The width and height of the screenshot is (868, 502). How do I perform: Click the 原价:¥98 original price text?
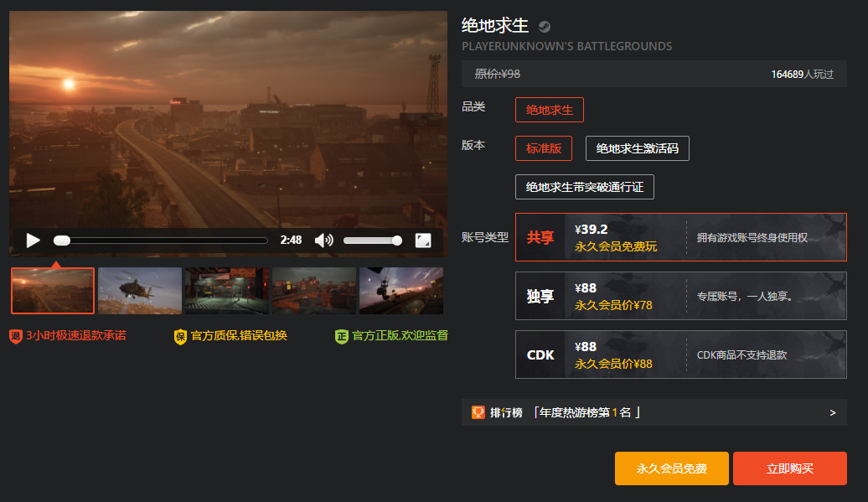click(x=497, y=74)
